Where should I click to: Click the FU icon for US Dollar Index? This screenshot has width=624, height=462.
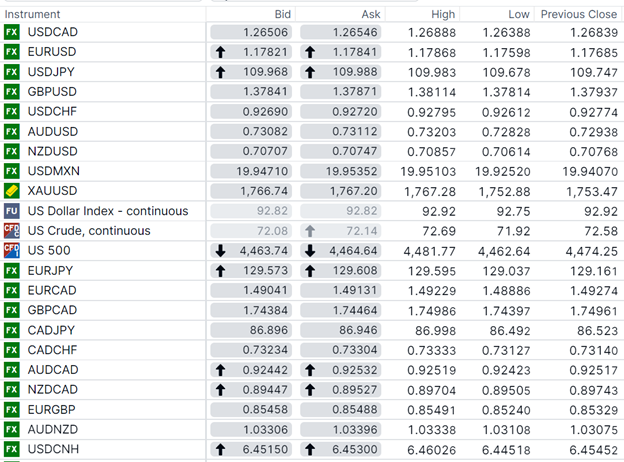12,211
